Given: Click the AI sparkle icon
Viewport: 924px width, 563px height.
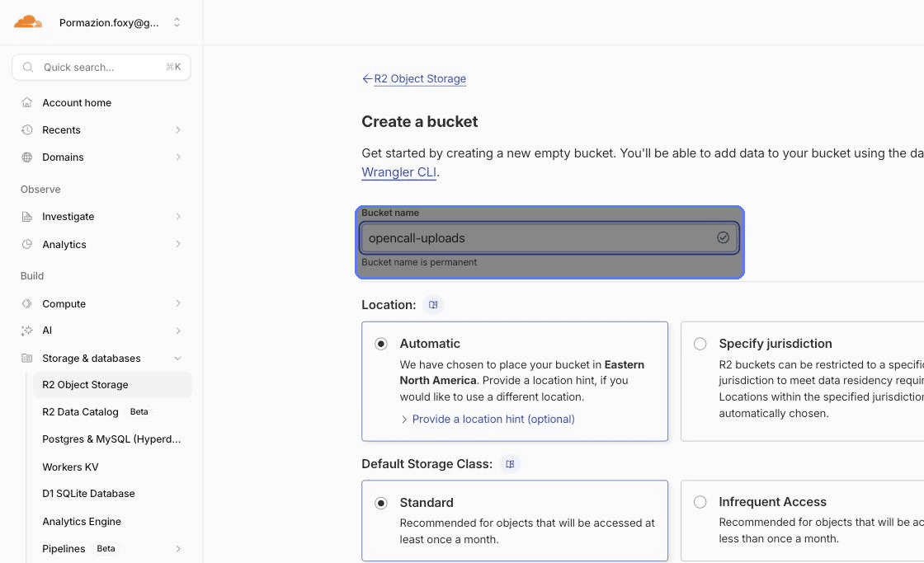Looking at the screenshot, I should 27,331.
